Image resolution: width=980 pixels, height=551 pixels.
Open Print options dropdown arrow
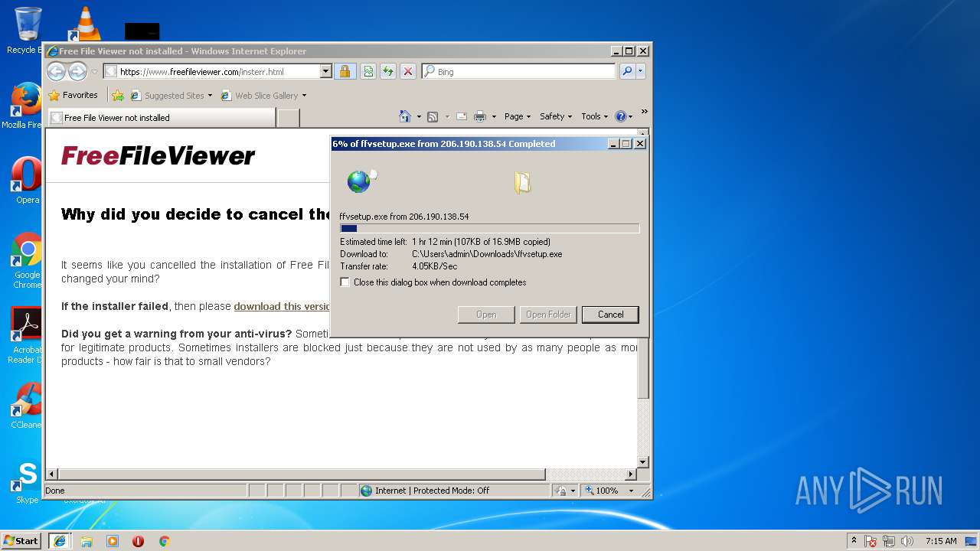494,117
